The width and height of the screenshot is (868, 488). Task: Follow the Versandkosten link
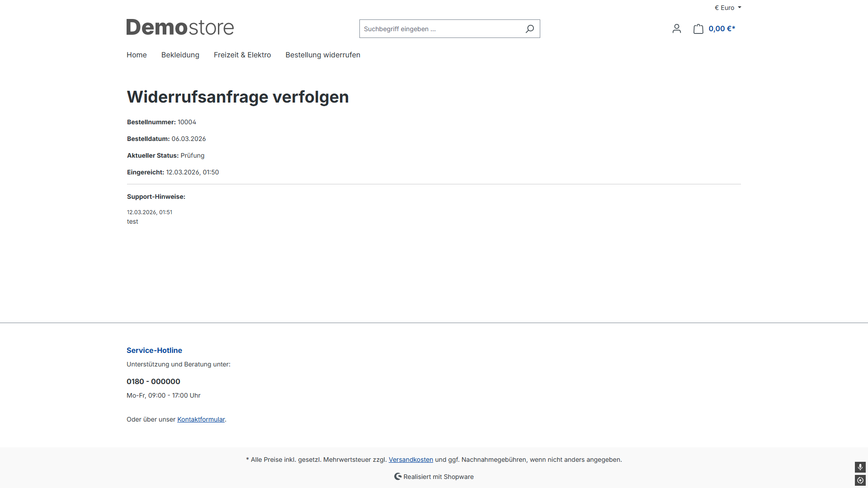(x=410, y=460)
